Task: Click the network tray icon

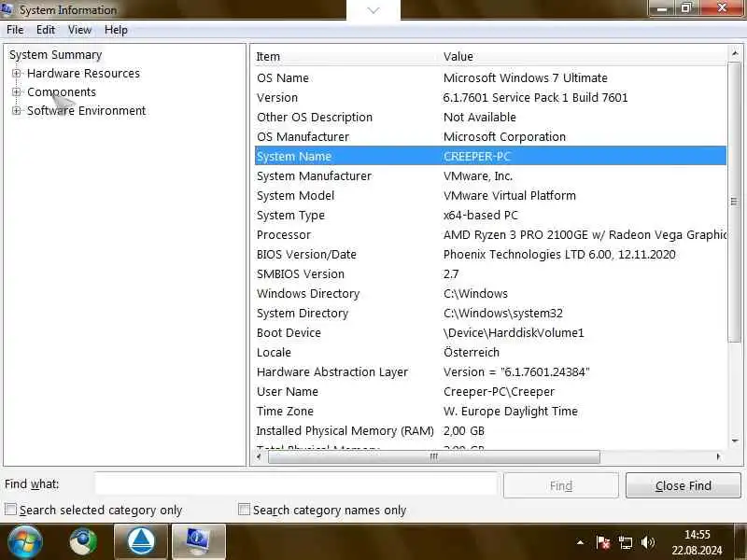Action: pos(625,542)
